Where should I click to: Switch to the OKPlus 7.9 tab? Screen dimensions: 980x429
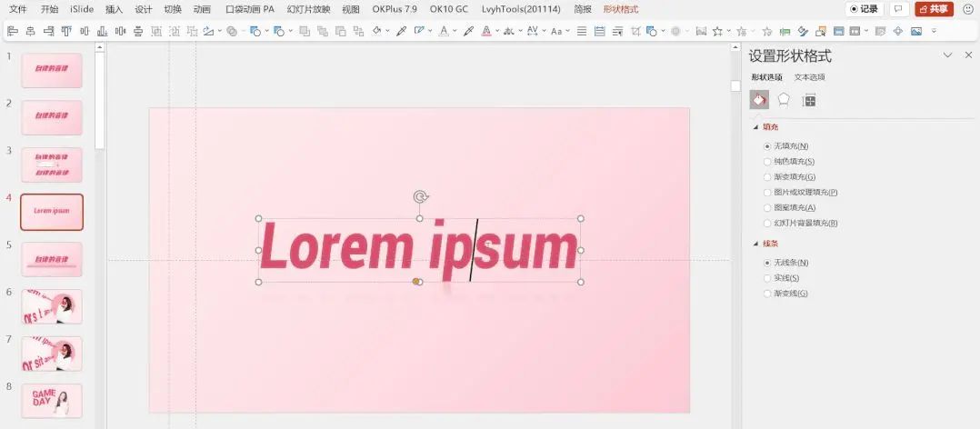pyautogui.click(x=395, y=9)
